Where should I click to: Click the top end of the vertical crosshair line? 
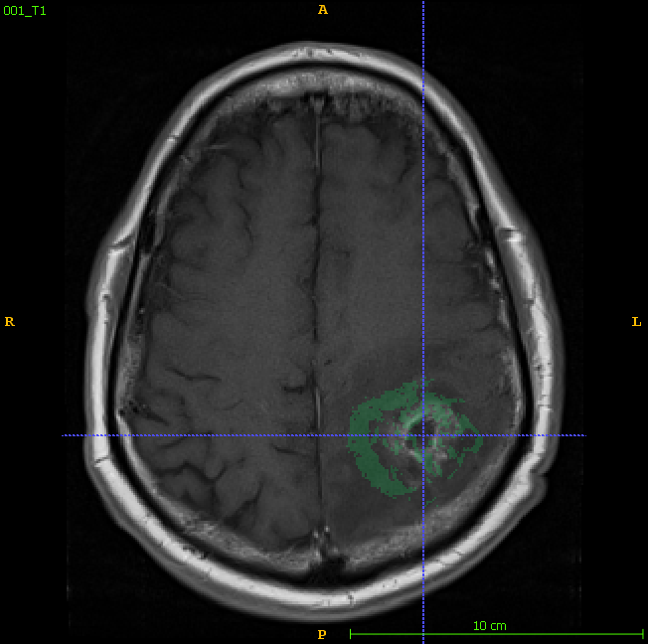[x=423, y=3]
